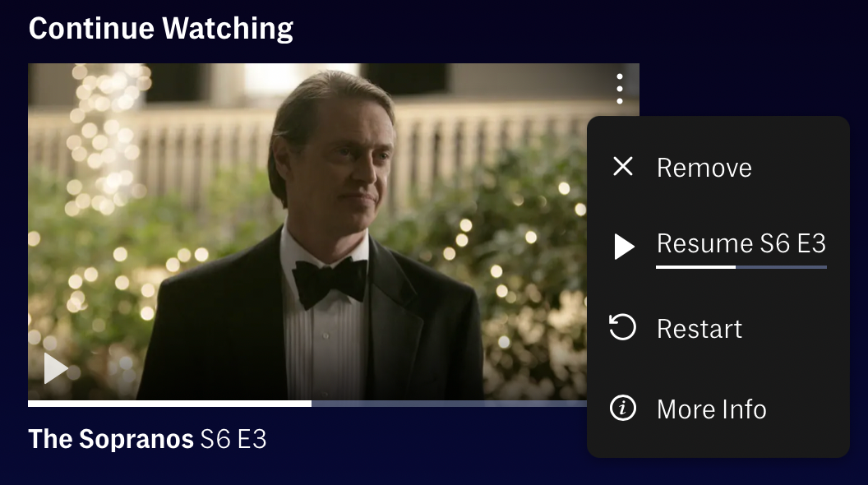Click the X icon beside Remove
868x485 pixels.
623,166
